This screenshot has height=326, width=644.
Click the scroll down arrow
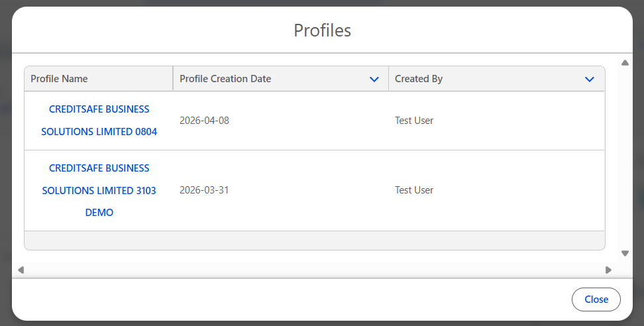[625, 253]
